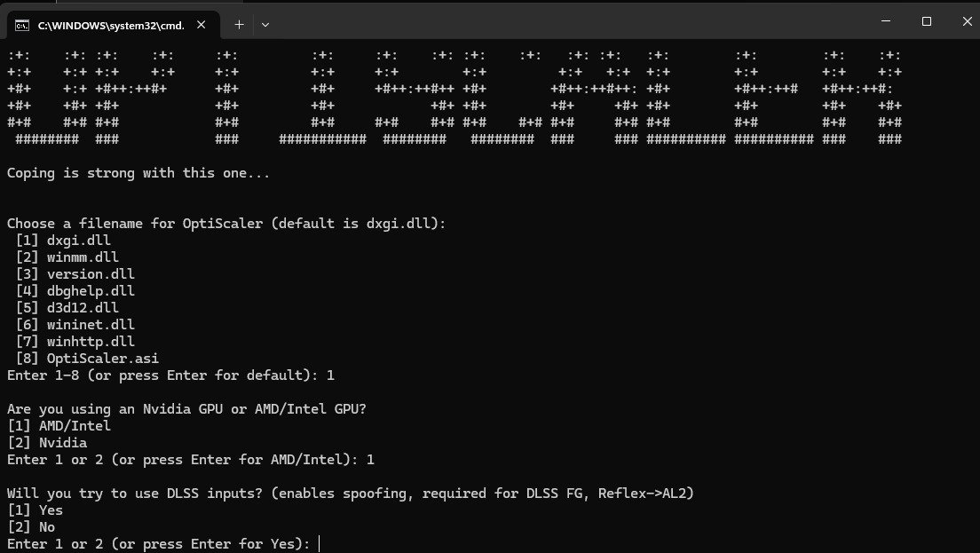Viewport: 980px width, 553px height.
Task: Click the cmd icon on the tab
Action: coord(21,25)
